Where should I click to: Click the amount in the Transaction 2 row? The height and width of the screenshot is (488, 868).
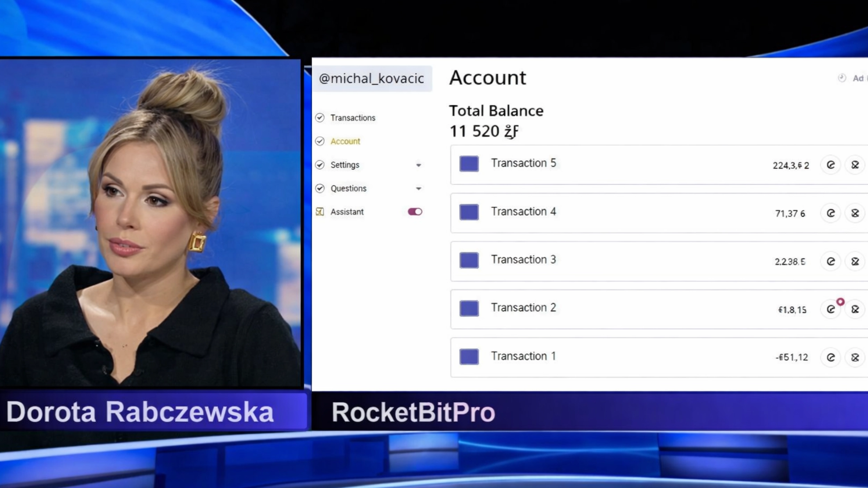pyautogui.click(x=792, y=310)
